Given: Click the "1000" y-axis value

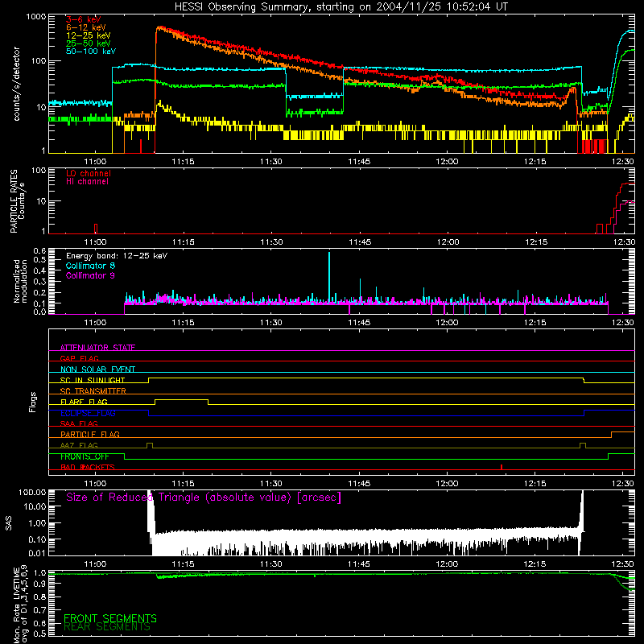Looking at the screenshot, I should pyautogui.click(x=35, y=17).
